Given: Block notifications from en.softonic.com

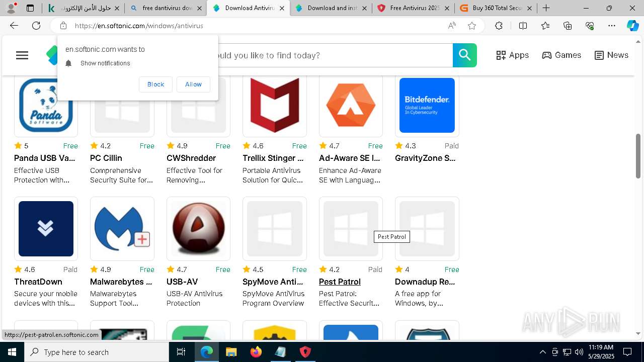Looking at the screenshot, I should pyautogui.click(x=155, y=84).
